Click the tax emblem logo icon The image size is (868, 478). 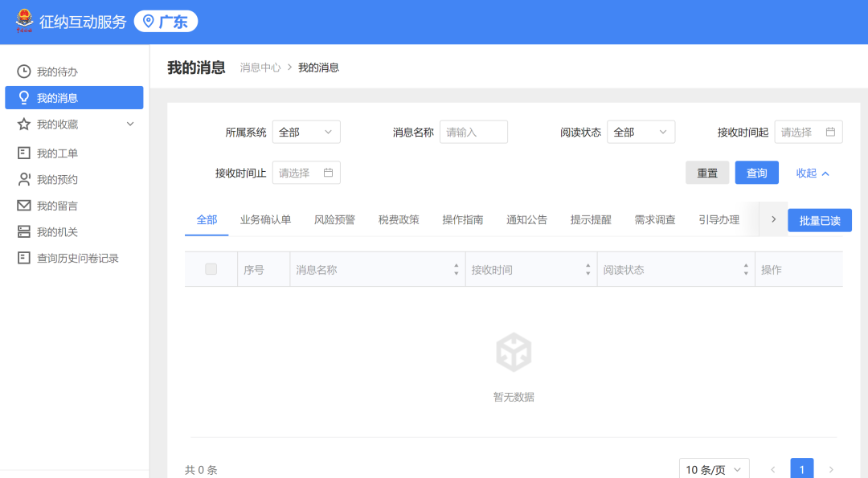pos(24,21)
